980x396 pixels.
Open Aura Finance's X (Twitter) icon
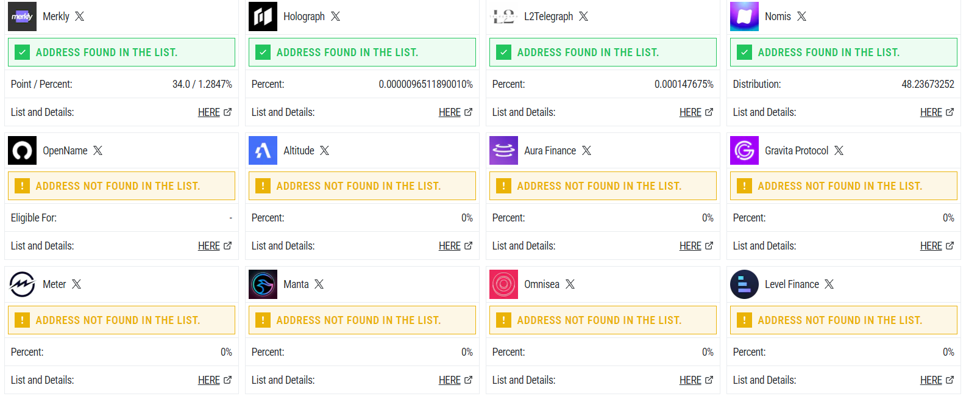click(x=587, y=150)
